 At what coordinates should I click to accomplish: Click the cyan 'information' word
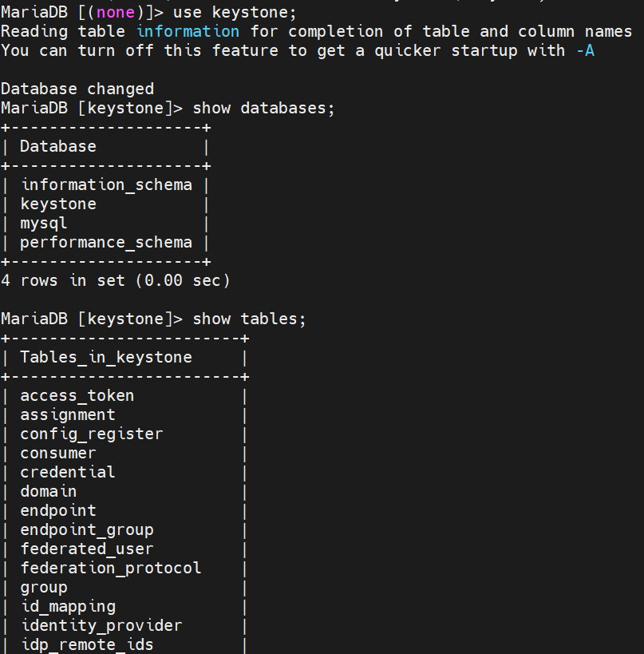tap(188, 31)
